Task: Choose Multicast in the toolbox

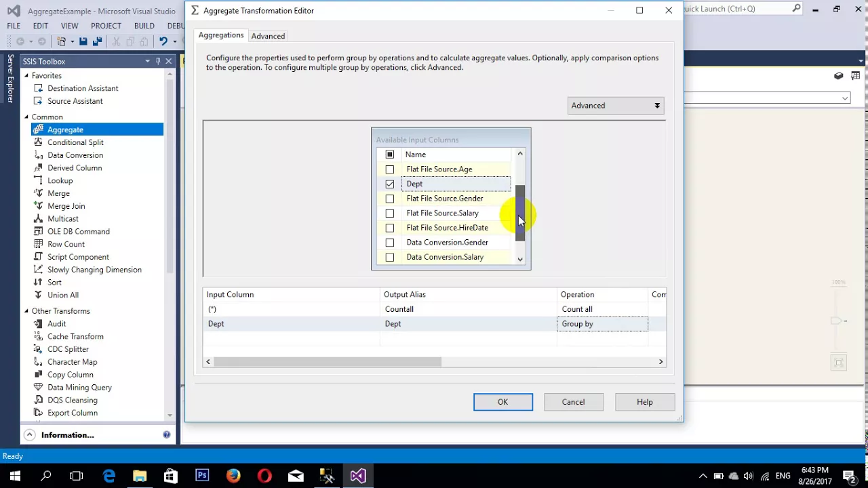Action: pos(63,219)
